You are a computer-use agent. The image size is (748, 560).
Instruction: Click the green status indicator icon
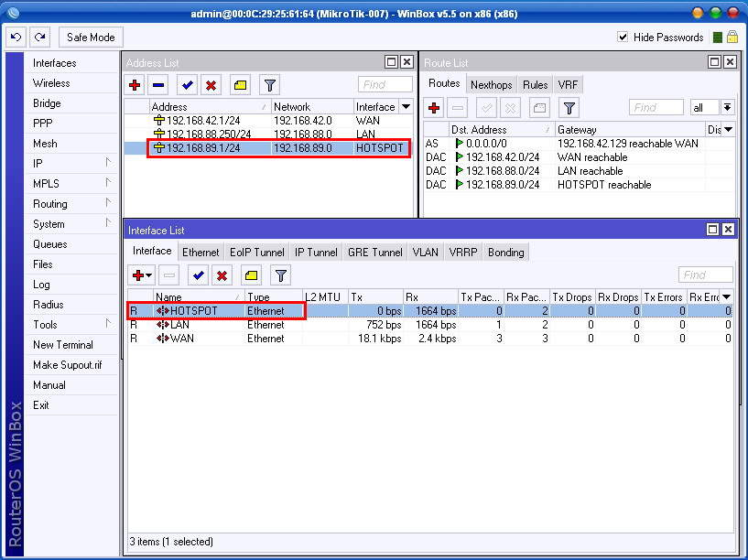click(717, 38)
